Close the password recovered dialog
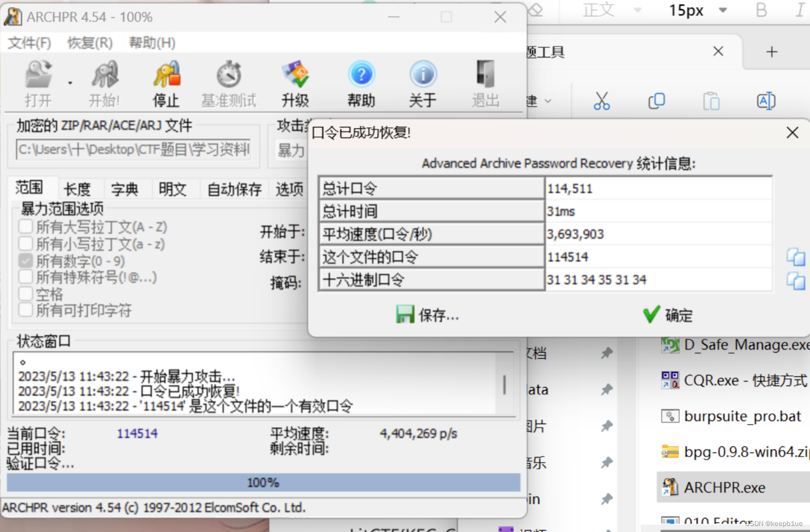 pos(792,133)
